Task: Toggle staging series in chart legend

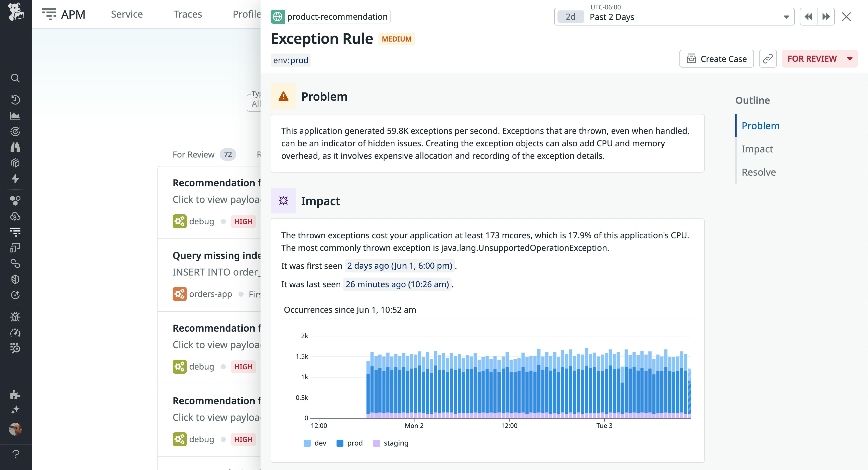Action: click(391, 443)
